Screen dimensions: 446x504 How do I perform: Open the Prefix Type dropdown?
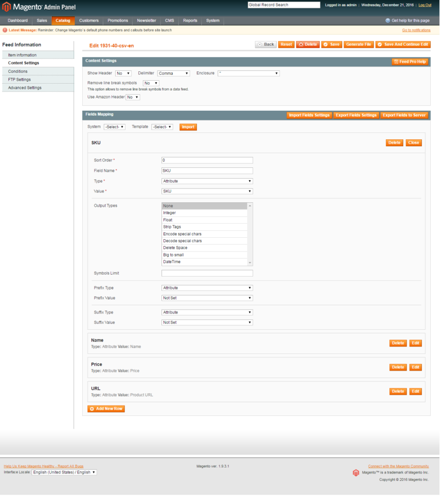(x=207, y=288)
